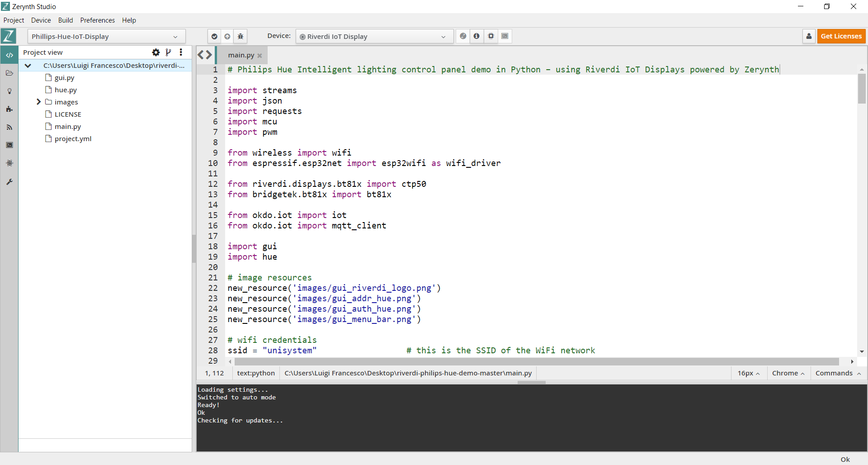
Task: Open the Project view three-dot menu
Action: (x=181, y=52)
